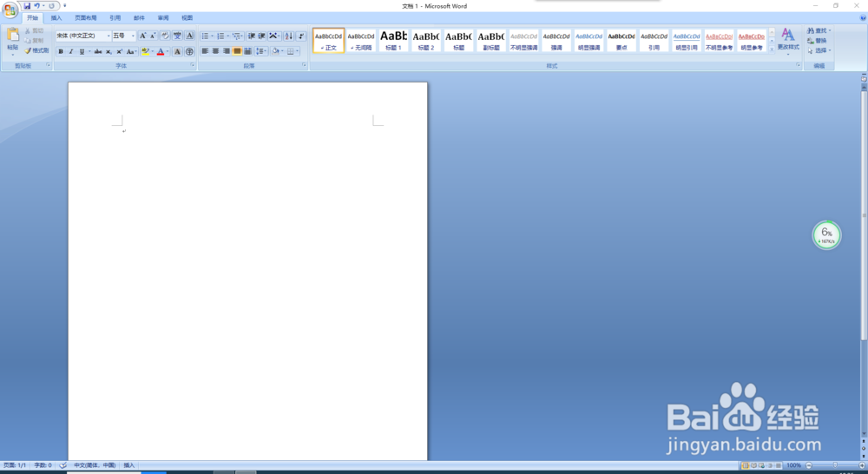This screenshot has height=474, width=868.
Task: Toggle Character Shading
Action: pyautogui.click(x=177, y=51)
